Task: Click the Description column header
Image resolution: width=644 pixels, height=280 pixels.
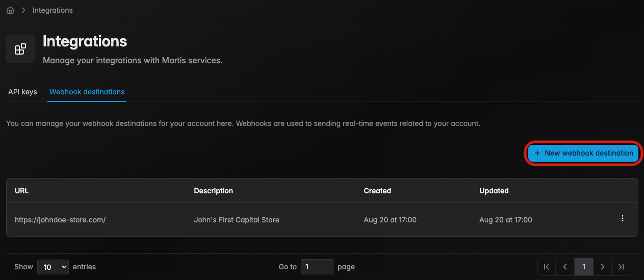Action: tap(213, 191)
